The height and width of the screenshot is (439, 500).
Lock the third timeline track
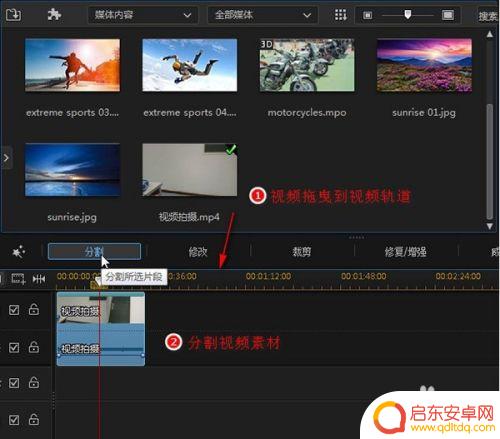coord(34,382)
